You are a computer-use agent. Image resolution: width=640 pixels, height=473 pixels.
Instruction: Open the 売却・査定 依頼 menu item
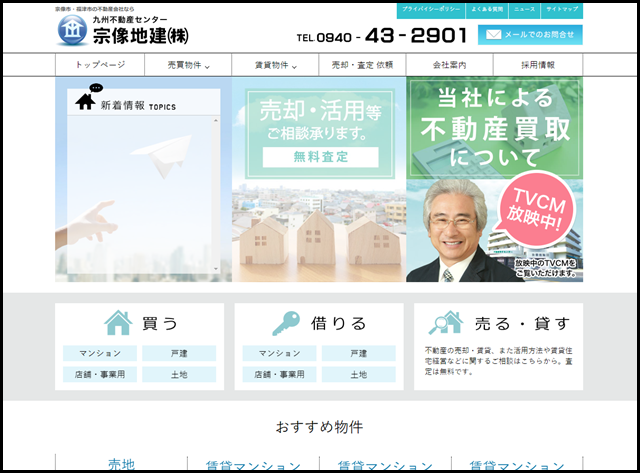tap(362, 65)
